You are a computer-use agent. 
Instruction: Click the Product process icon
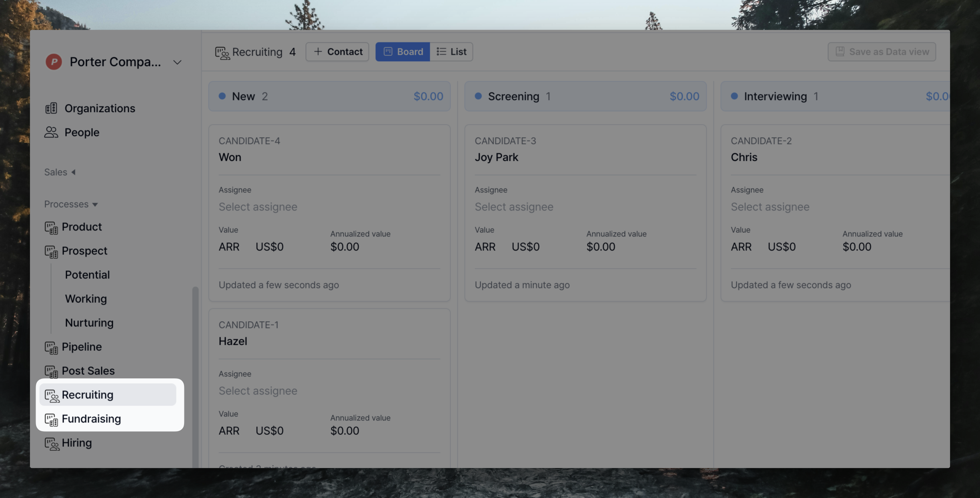(51, 227)
